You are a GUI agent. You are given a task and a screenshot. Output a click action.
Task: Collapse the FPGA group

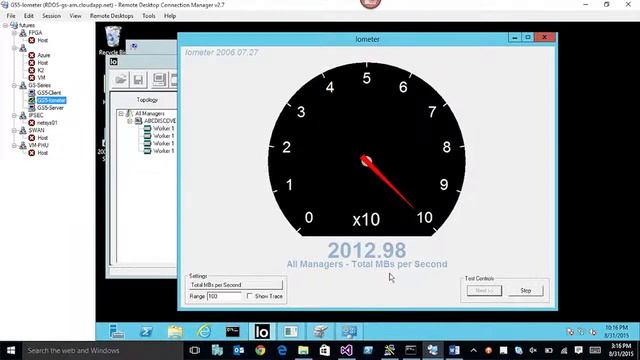point(14,33)
